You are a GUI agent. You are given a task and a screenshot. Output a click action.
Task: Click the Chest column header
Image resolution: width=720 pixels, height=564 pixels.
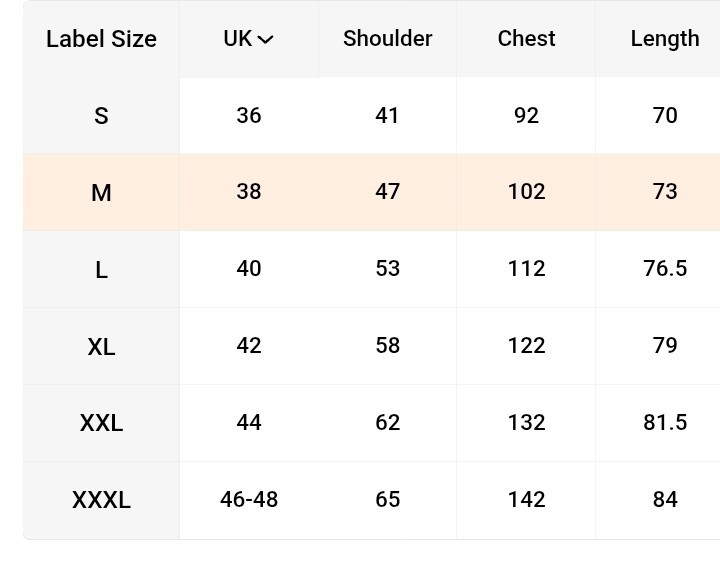click(526, 39)
